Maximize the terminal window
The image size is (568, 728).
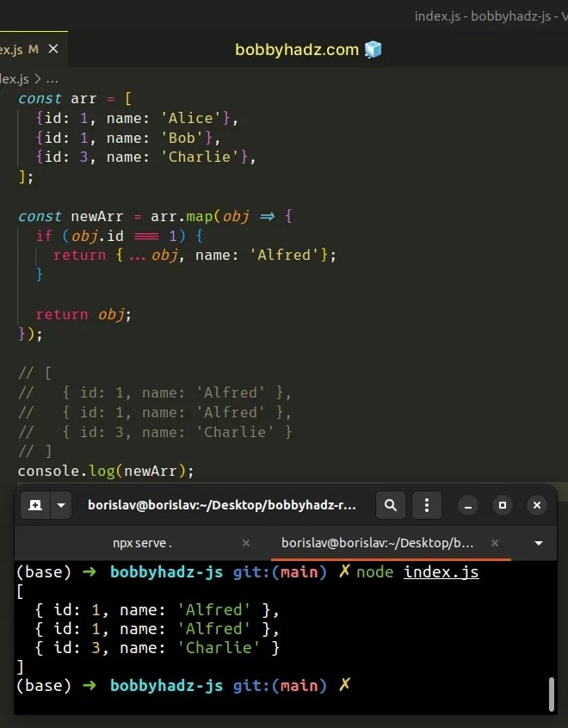[x=503, y=505]
